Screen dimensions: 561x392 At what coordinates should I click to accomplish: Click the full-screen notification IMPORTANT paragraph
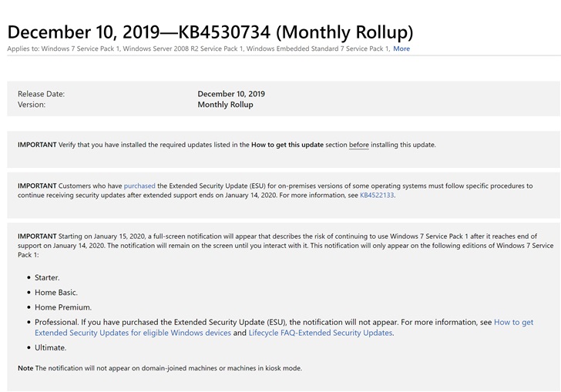click(x=285, y=246)
